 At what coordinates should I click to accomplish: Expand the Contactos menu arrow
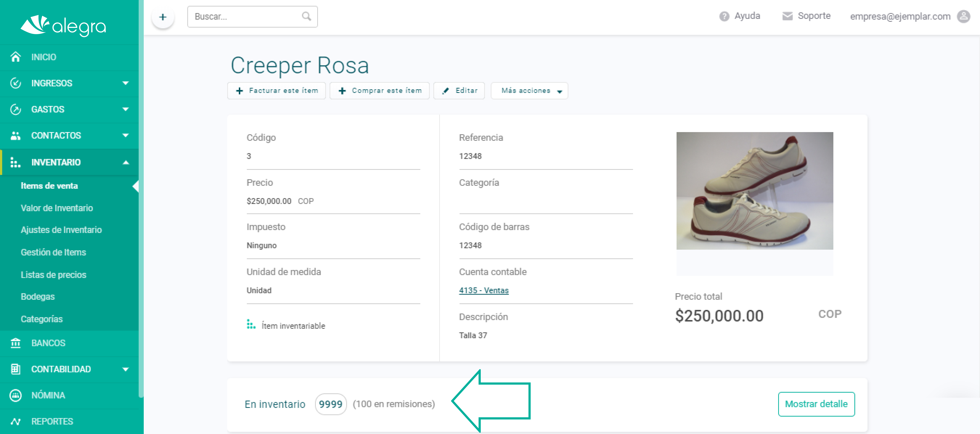click(x=126, y=135)
